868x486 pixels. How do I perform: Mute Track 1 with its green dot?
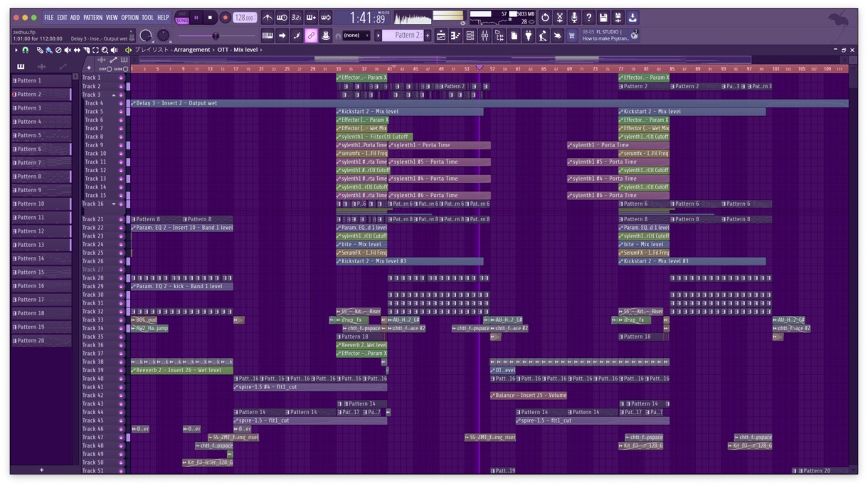[121, 78]
